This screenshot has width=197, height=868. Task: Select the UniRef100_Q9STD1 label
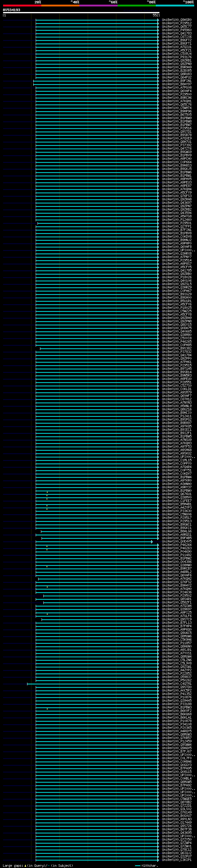point(177,132)
